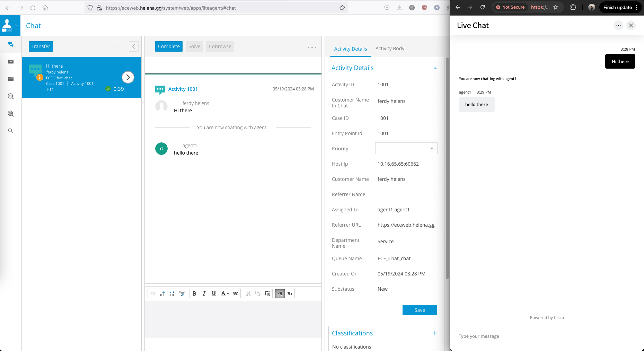Open the plain magnifier search icon
Screen dimensions: 644x351
(11, 131)
